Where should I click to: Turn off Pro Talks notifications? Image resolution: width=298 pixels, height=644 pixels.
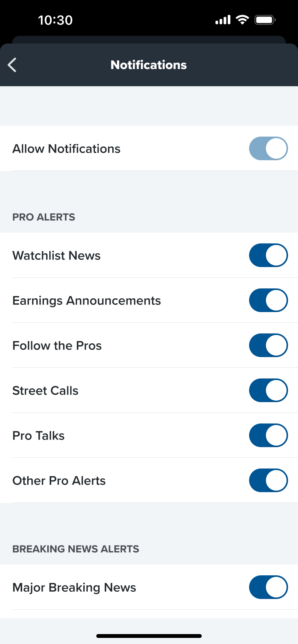click(268, 435)
